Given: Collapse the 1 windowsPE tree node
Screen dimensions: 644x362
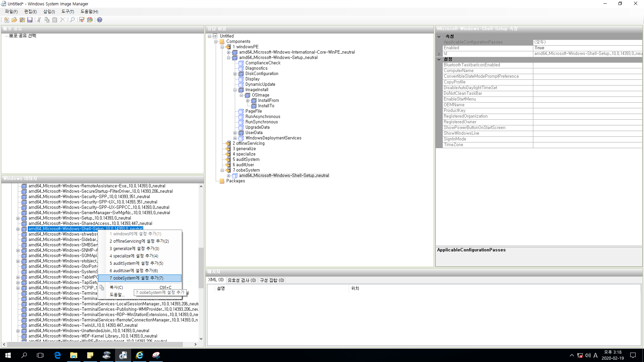Looking at the screenshot, I should 222,47.
